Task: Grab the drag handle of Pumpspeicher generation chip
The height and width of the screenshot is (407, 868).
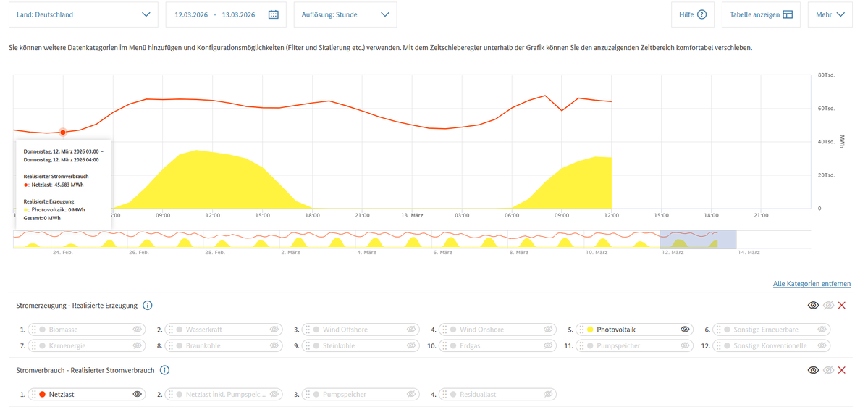Action: pyautogui.click(x=582, y=345)
